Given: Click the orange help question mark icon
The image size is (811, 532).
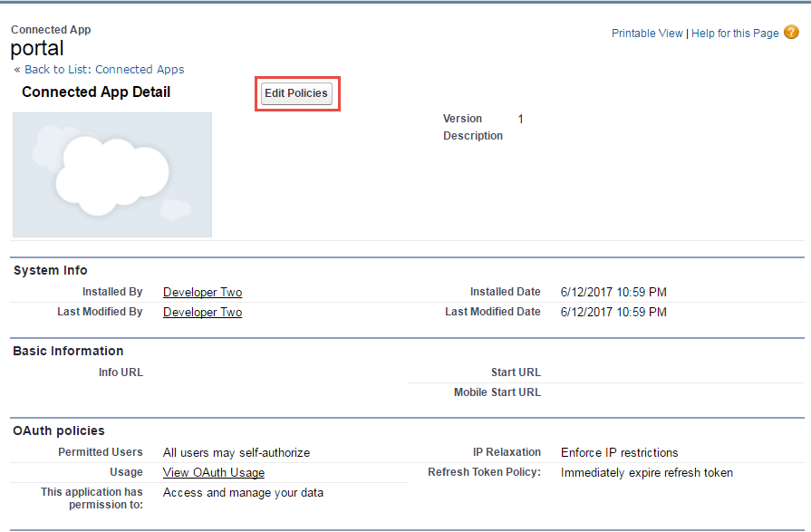Looking at the screenshot, I should click(791, 33).
